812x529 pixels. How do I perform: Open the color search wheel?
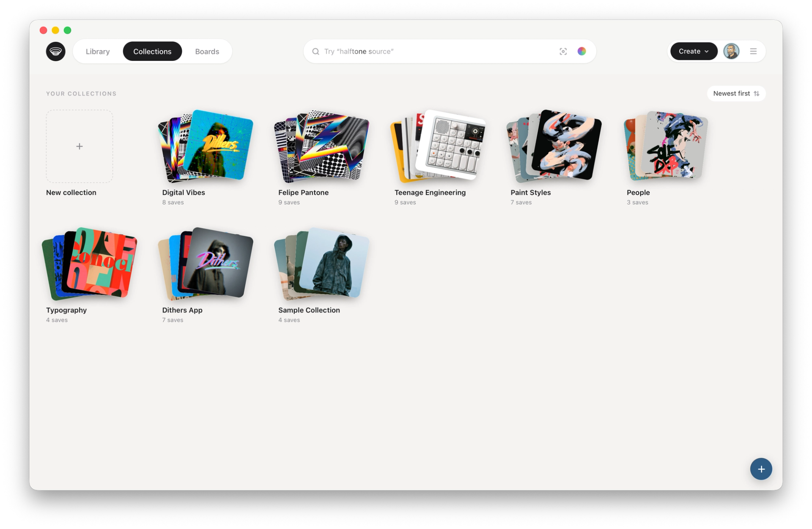pos(582,51)
